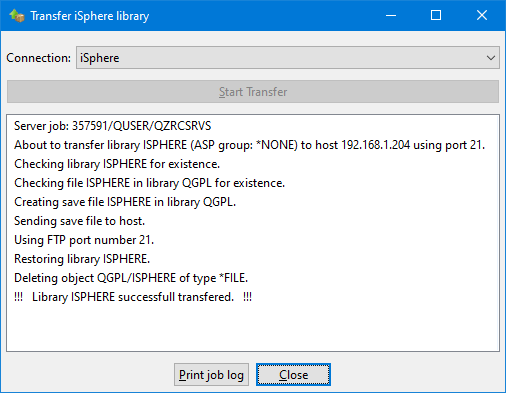Open the Connection dropdown arrow
Image resolution: width=506 pixels, height=393 pixels.
tap(490, 58)
